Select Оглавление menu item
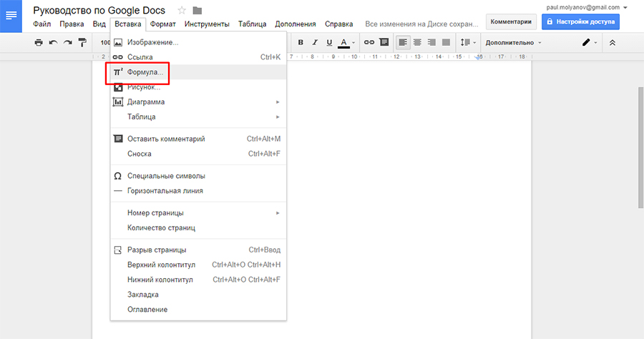Viewport: 644px width, 339px height. 198,309
